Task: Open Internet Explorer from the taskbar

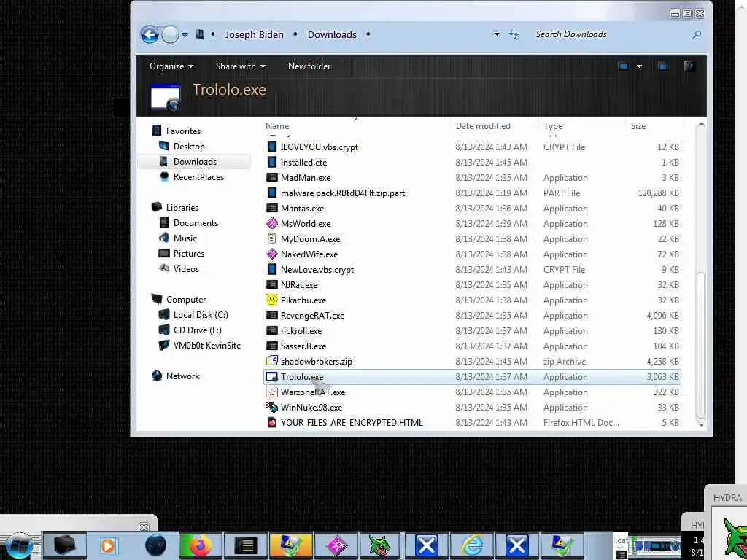Action: point(472,545)
